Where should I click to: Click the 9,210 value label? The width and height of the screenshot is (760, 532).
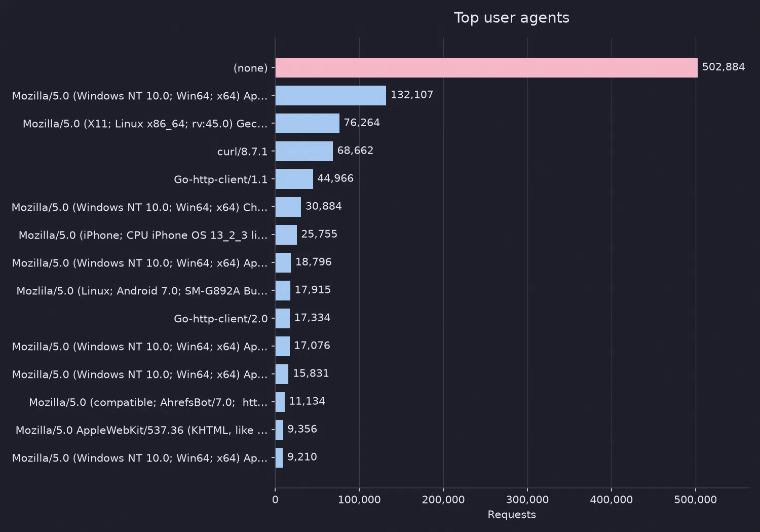[302, 457]
